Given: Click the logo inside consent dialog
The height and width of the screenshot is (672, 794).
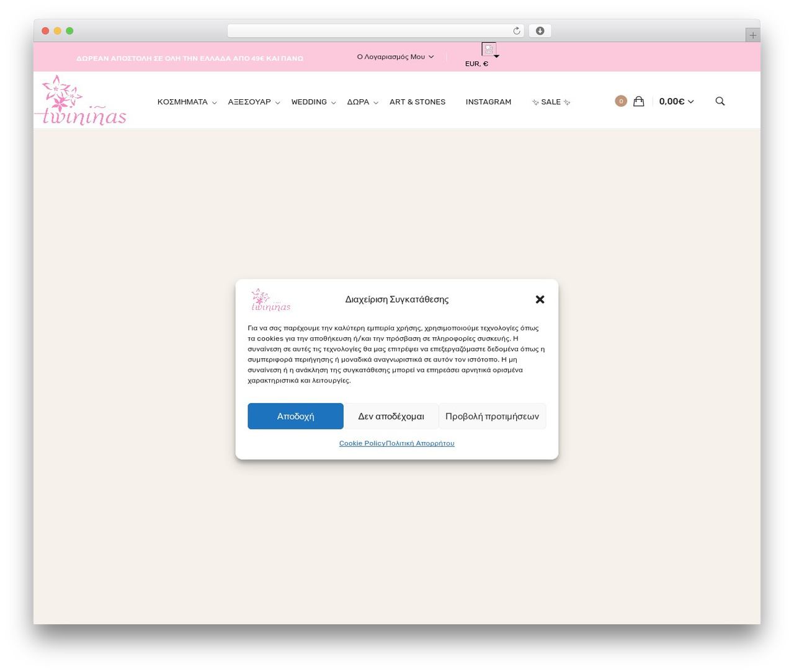Looking at the screenshot, I should [270, 299].
